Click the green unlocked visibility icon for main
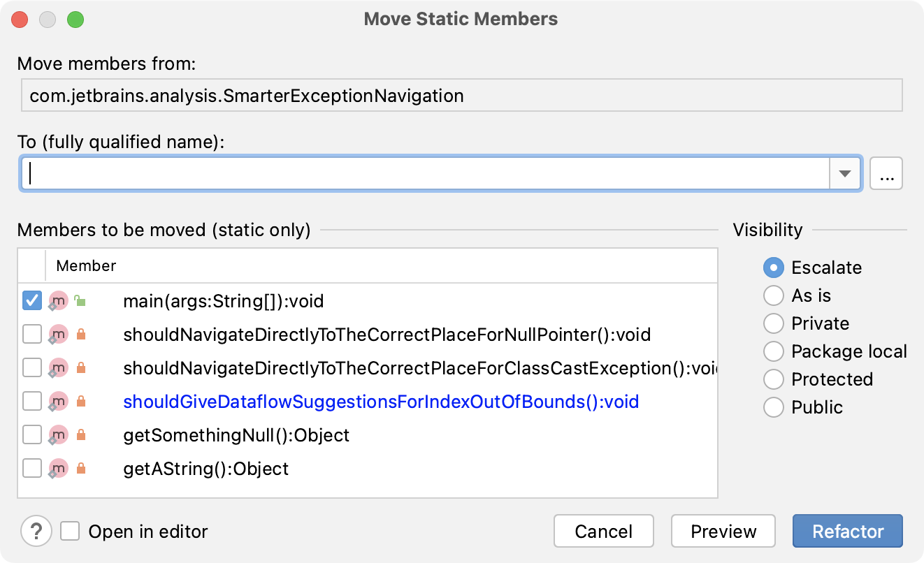Image resolution: width=924 pixels, height=563 pixels. click(x=80, y=301)
